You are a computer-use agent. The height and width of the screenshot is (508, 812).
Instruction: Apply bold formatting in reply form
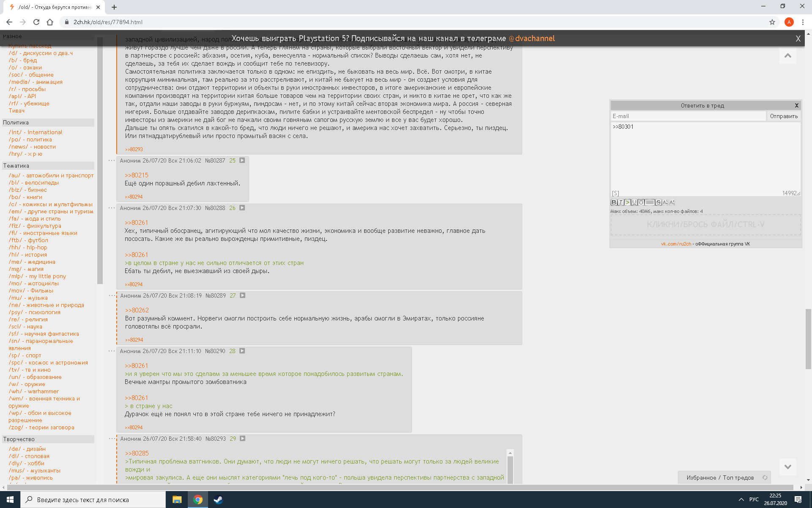pos(614,202)
